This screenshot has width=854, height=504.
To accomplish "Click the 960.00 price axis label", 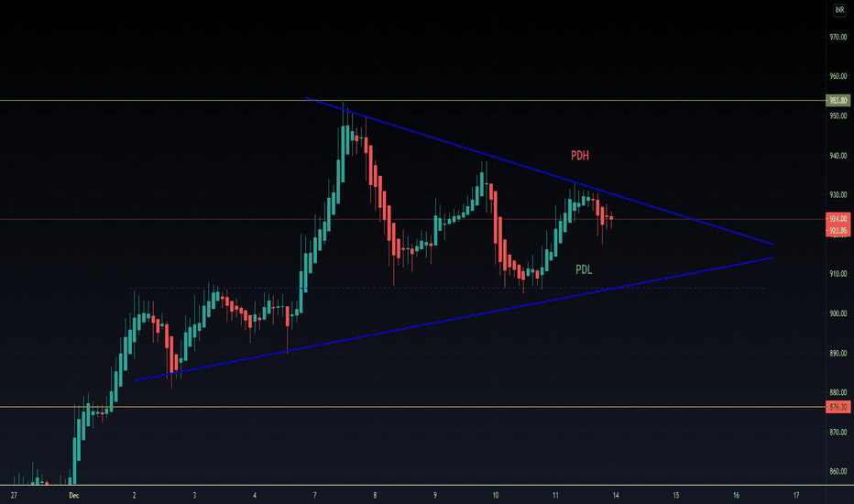I will 838,76.
